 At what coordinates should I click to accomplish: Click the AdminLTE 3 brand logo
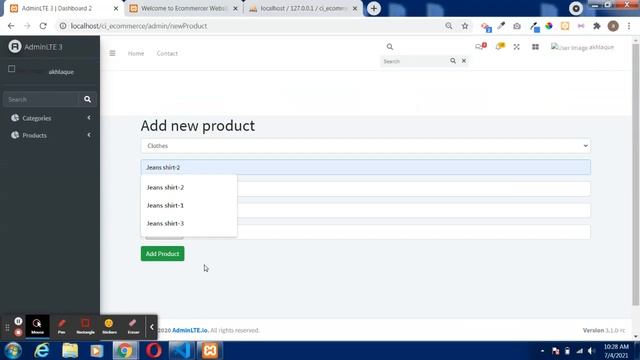pyautogui.click(x=15, y=47)
